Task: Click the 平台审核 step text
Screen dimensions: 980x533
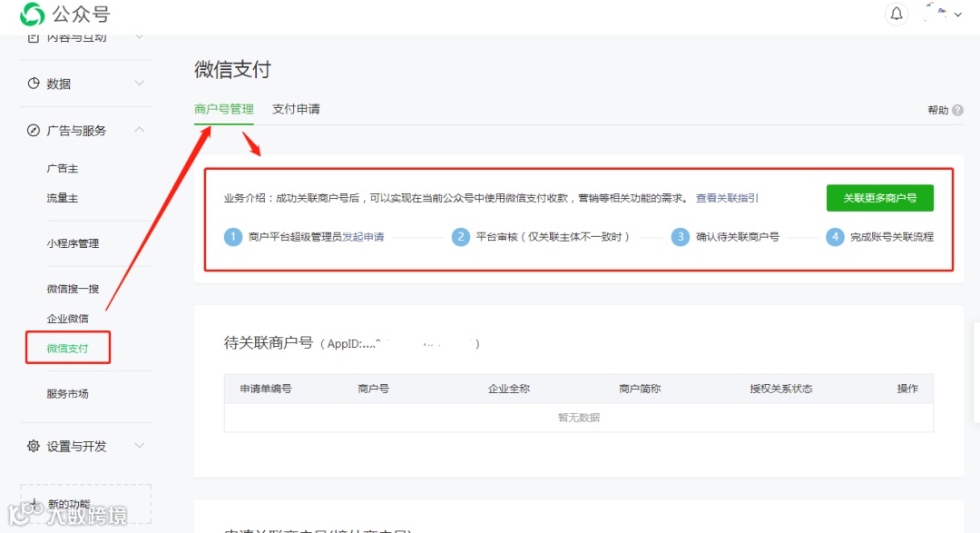Action: [x=553, y=236]
